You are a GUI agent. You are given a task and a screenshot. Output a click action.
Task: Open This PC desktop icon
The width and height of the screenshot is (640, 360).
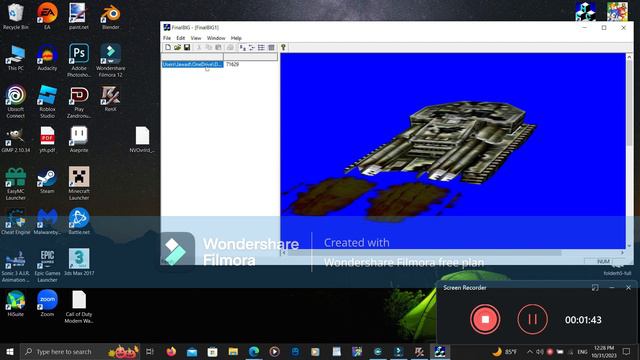[x=16, y=58]
